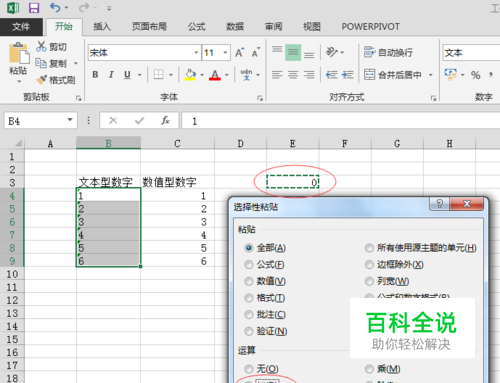
Task: Open the font name 宋体 dropdown
Action: click(196, 53)
